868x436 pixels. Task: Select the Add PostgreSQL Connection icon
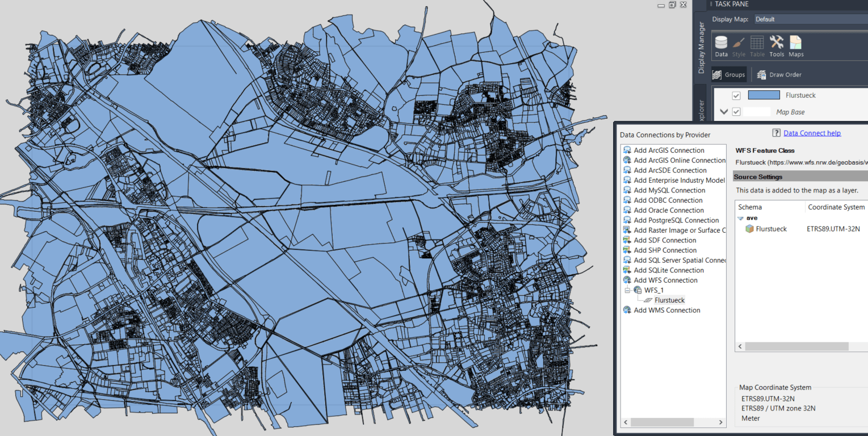click(628, 220)
